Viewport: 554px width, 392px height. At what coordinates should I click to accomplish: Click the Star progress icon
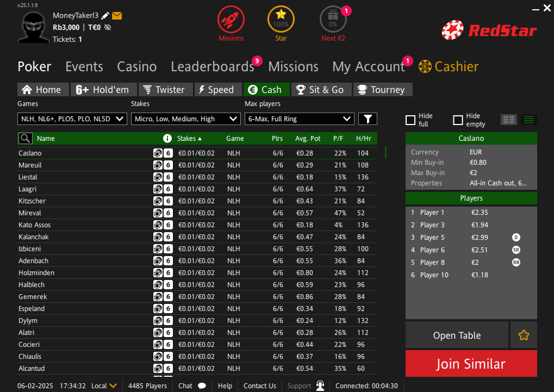coord(281,20)
